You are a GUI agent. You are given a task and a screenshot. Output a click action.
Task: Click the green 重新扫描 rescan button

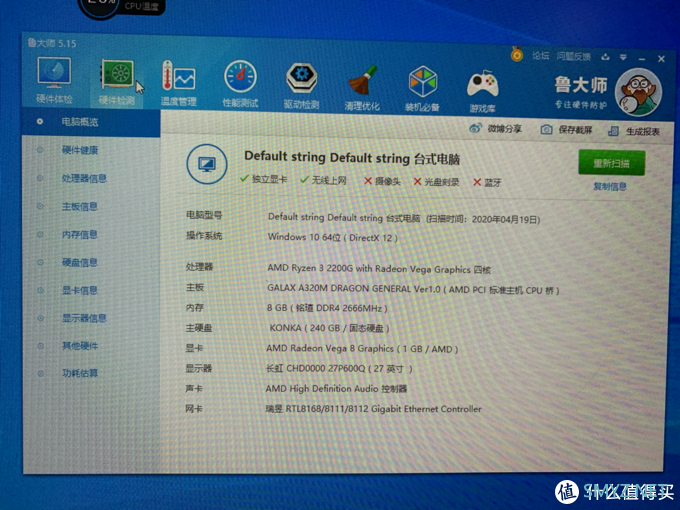(611, 163)
